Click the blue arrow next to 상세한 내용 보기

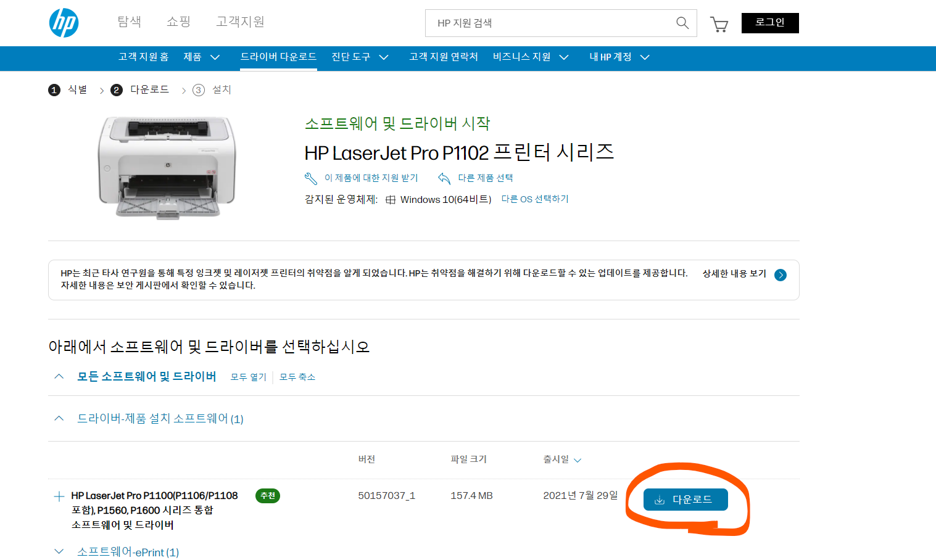click(780, 275)
